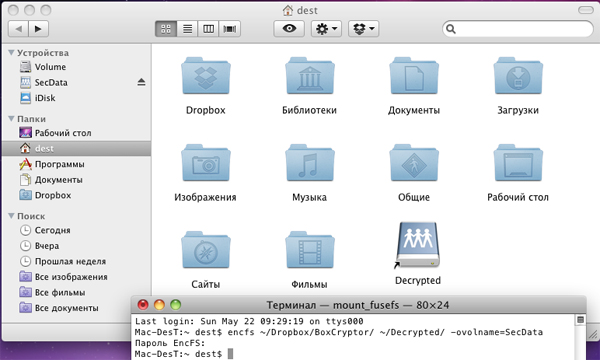The width and height of the screenshot is (600, 360).
Task: Switch to list view
Action: click(188, 29)
